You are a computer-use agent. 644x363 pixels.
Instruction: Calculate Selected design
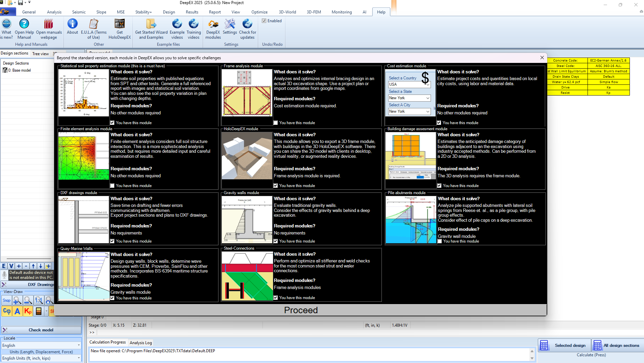(x=564, y=346)
